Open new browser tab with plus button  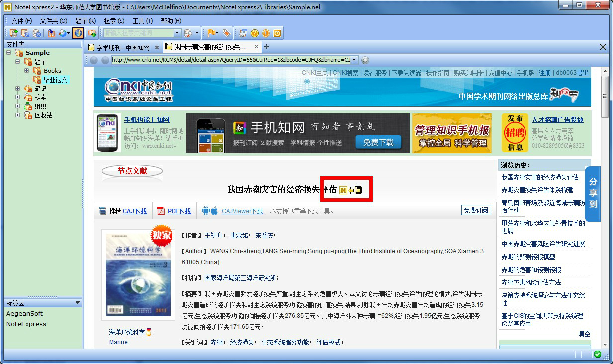267,47
